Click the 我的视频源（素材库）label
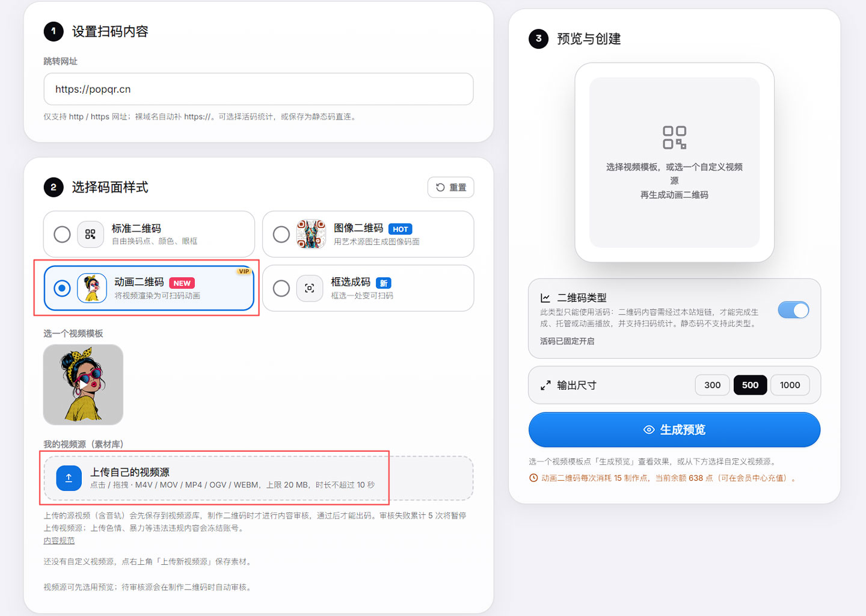The image size is (866, 616). (x=83, y=444)
